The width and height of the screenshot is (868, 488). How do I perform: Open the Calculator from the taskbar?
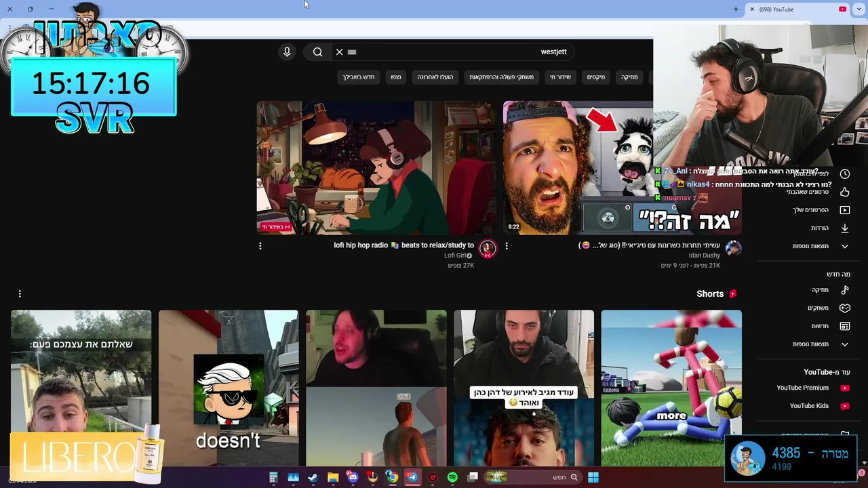click(273, 477)
